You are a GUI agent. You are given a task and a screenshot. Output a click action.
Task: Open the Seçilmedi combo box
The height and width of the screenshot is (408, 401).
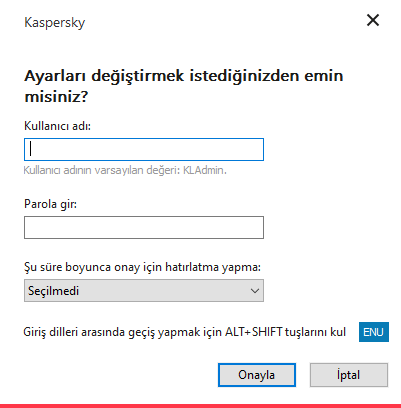(144, 291)
